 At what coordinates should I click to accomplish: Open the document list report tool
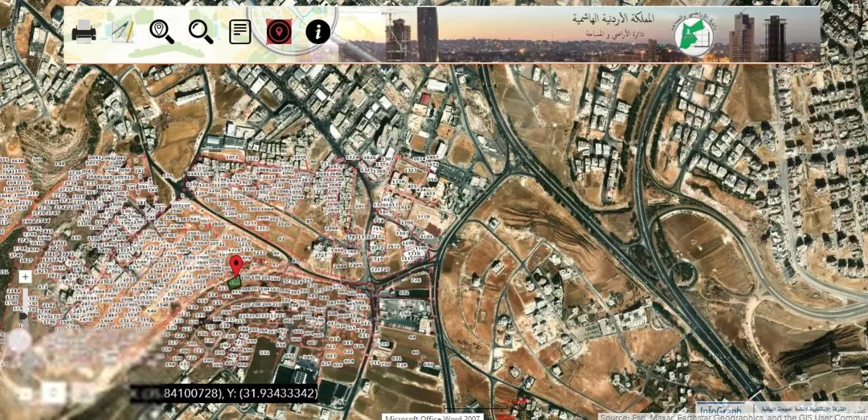240,32
